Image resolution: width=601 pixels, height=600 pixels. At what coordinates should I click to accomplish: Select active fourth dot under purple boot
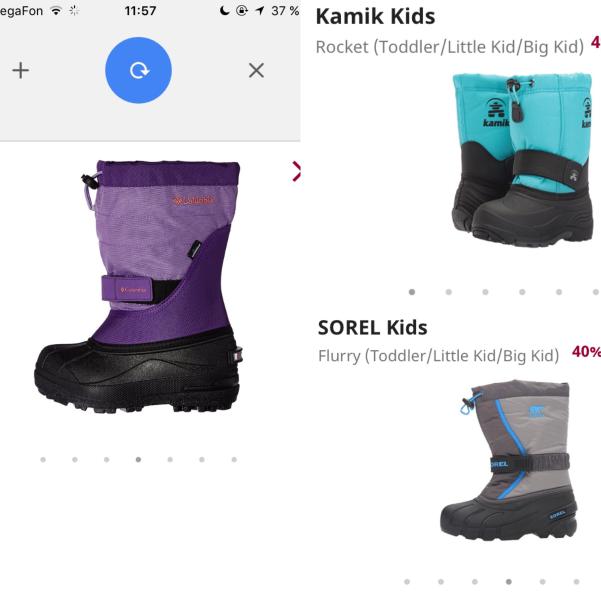[138, 459]
